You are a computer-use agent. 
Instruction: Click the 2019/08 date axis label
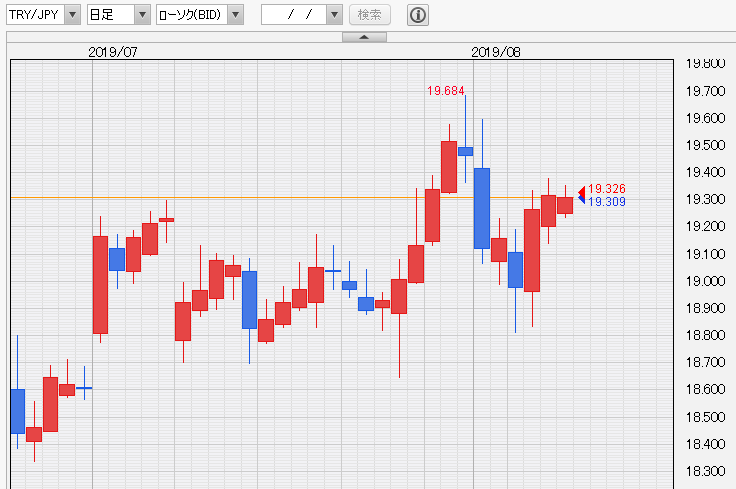(496, 52)
